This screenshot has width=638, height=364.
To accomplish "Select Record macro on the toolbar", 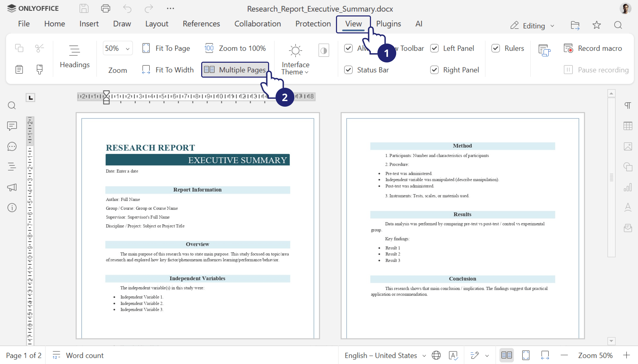I will [600, 48].
